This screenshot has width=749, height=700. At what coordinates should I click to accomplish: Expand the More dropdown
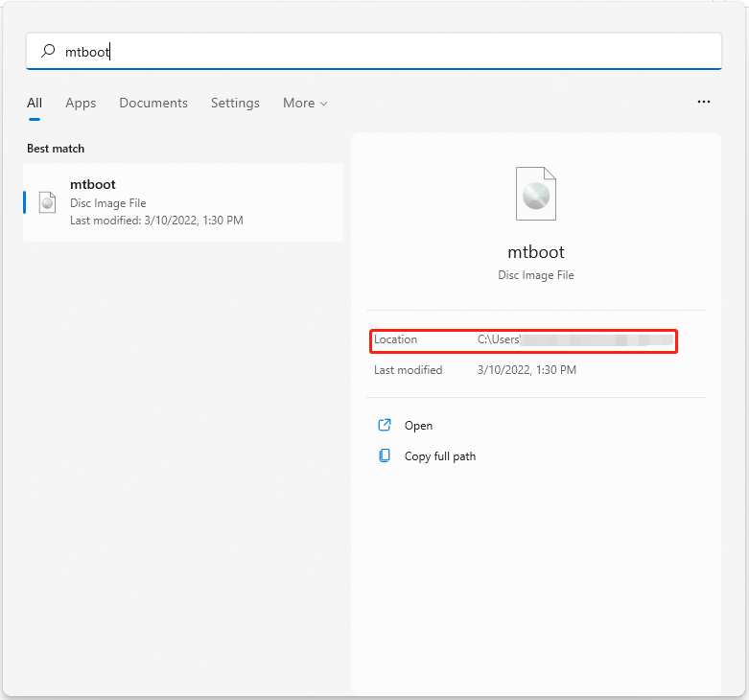[x=305, y=103]
